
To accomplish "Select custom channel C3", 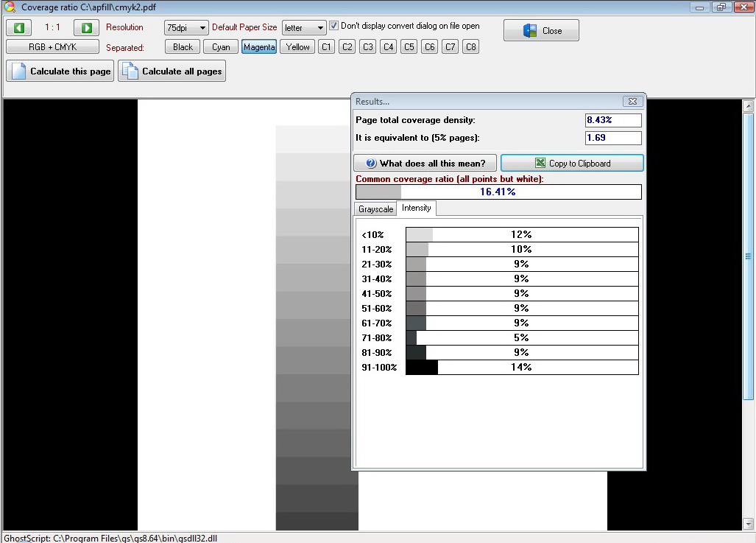I will pos(368,47).
